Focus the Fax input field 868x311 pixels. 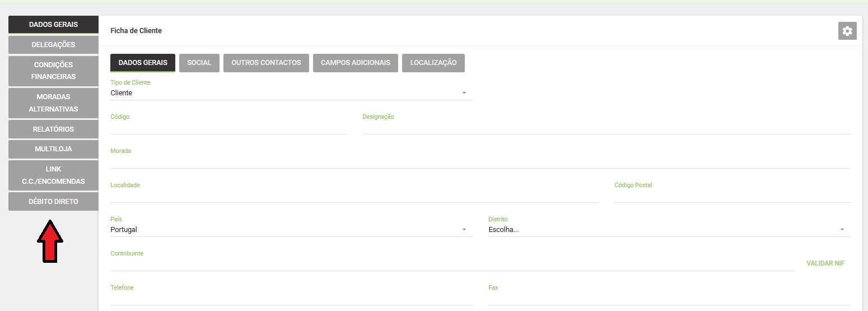pyautogui.click(x=669, y=299)
